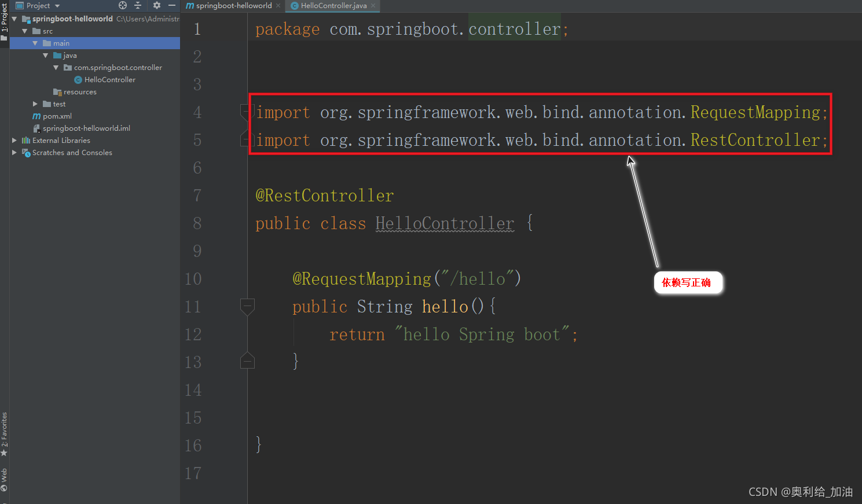Viewport: 862px width, 504px height.
Task: Select the test folder row
Action: [95, 104]
